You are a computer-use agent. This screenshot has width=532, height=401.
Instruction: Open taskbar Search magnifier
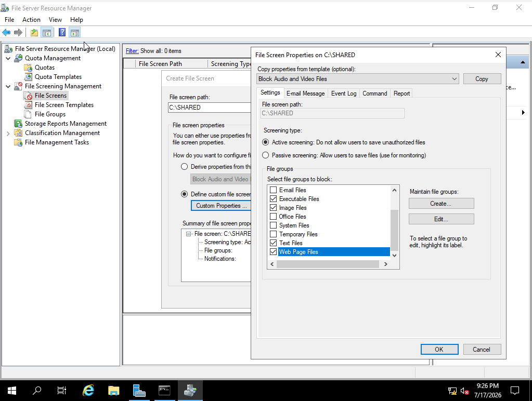point(36,391)
